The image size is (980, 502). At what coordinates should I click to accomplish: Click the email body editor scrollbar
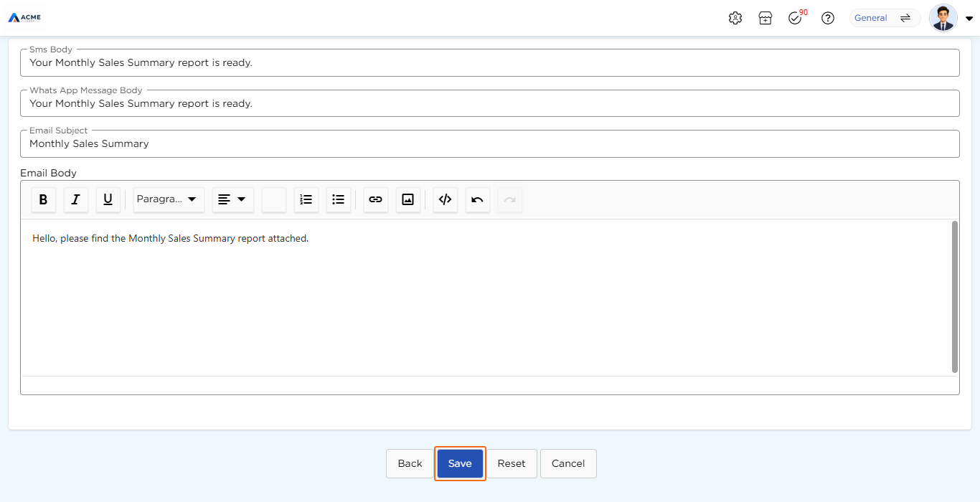pos(954,297)
